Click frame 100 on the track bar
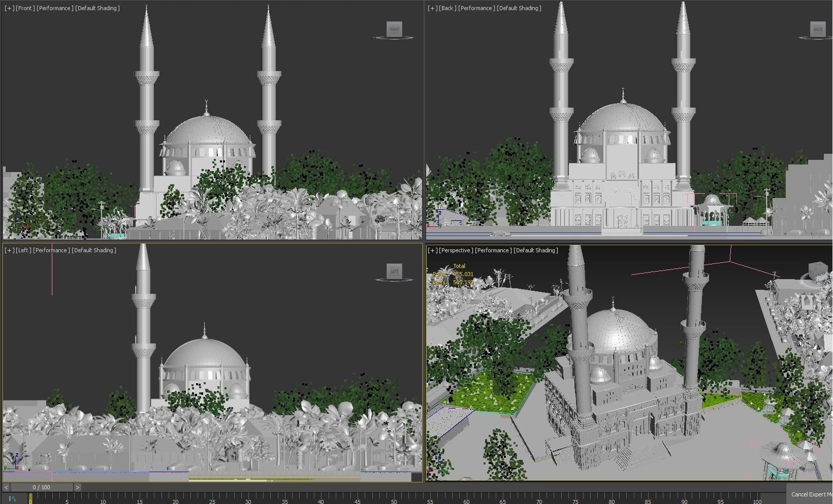Screen dimensions: 833x504 click(757, 499)
